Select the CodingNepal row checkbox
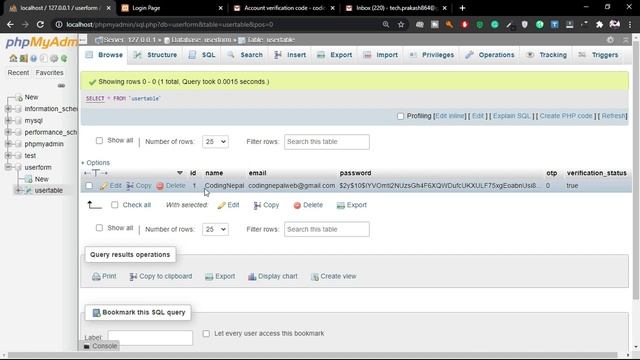 point(89,186)
